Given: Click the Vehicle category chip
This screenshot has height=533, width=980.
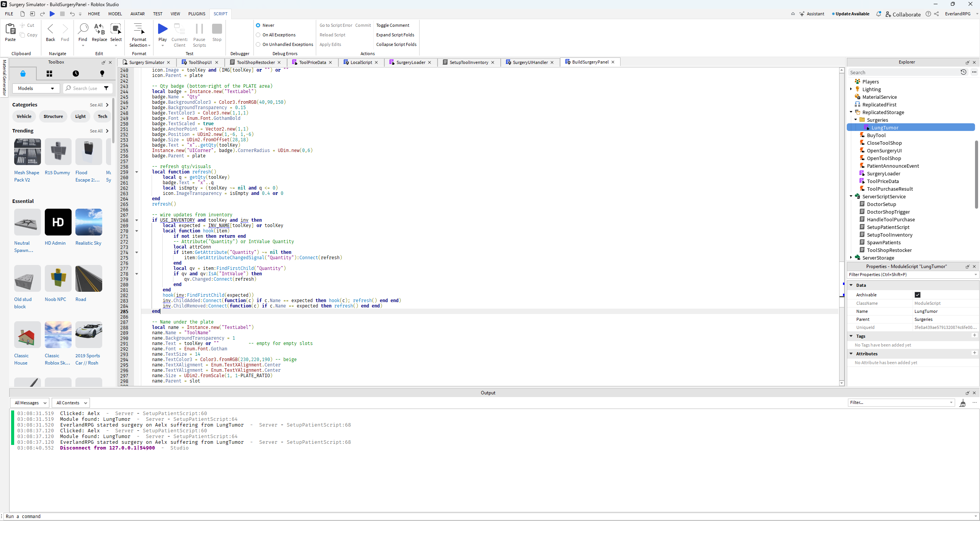Looking at the screenshot, I should point(24,116).
